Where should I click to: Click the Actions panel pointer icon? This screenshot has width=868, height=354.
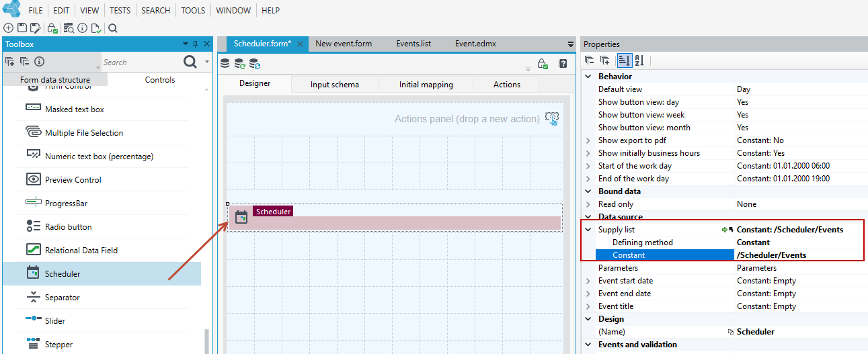552,119
